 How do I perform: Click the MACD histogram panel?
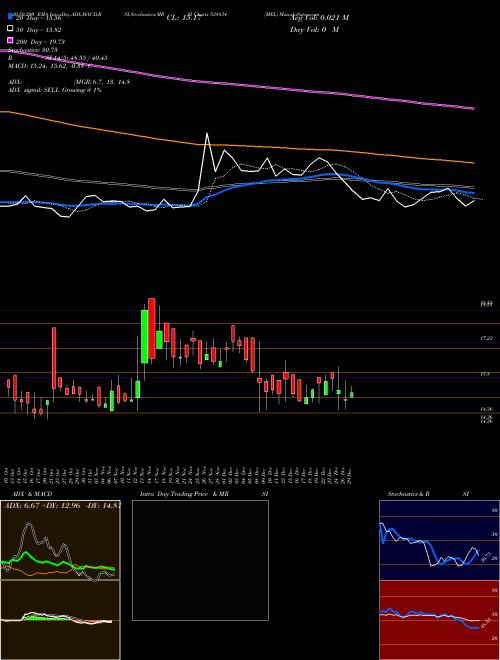tap(60, 620)
